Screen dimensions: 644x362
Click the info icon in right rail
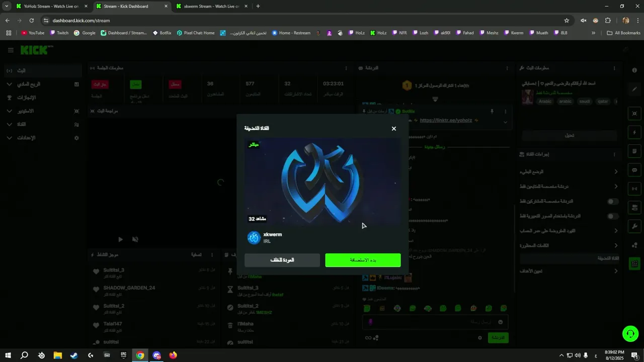click(x=634, y=70)
